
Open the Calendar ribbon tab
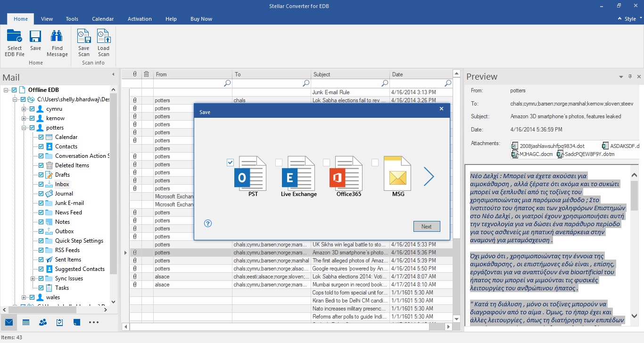(103, 19)
